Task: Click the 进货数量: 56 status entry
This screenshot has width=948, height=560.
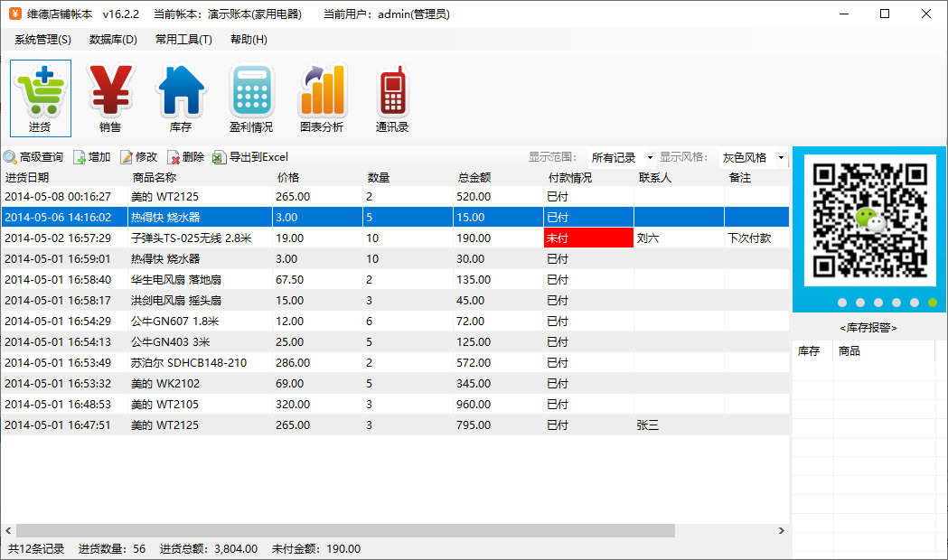Action: [112, 549]
